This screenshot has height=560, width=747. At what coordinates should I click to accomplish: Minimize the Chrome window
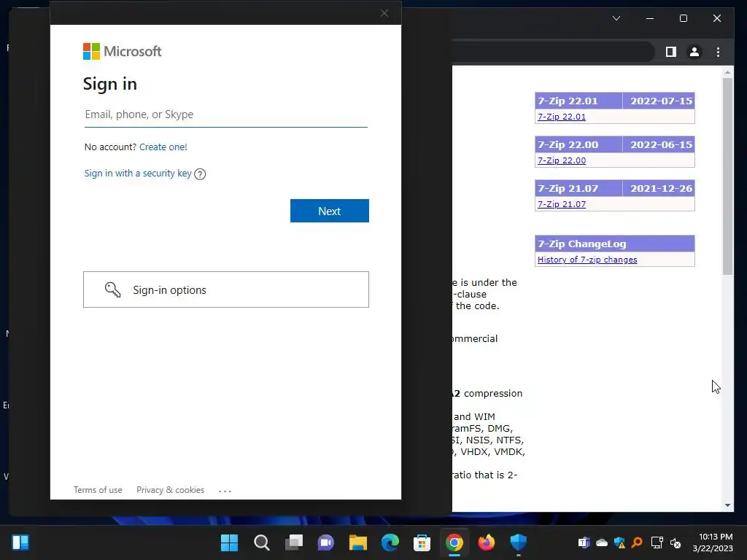click(650, 18)
